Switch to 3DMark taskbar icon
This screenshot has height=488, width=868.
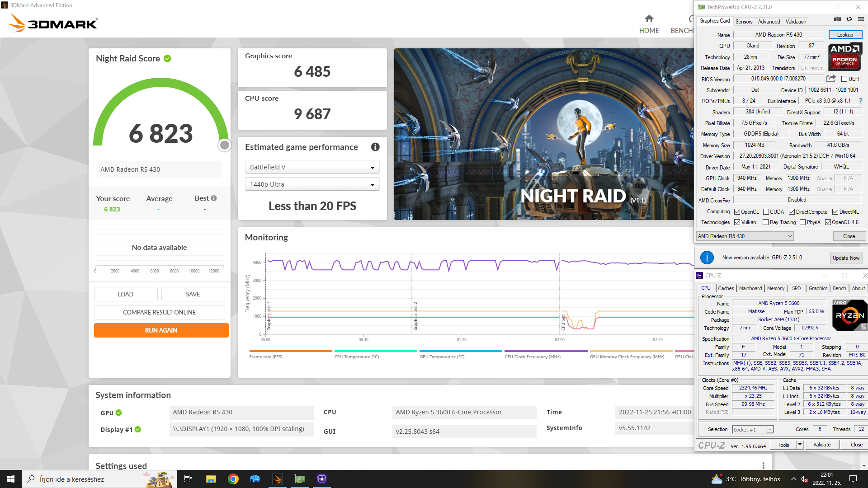pyautogui.click(x=278, y=479)
